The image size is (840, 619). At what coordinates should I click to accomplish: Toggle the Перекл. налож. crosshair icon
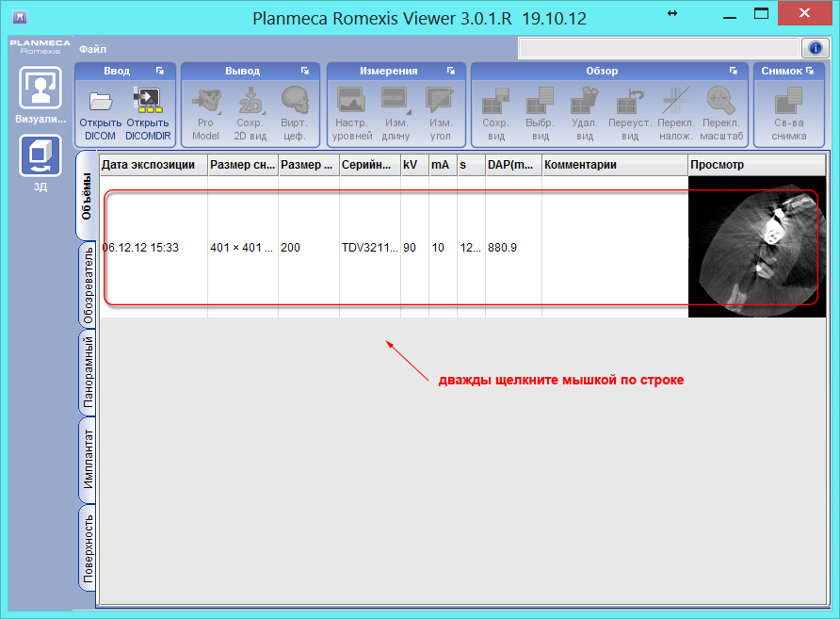[x=675, y=100]
